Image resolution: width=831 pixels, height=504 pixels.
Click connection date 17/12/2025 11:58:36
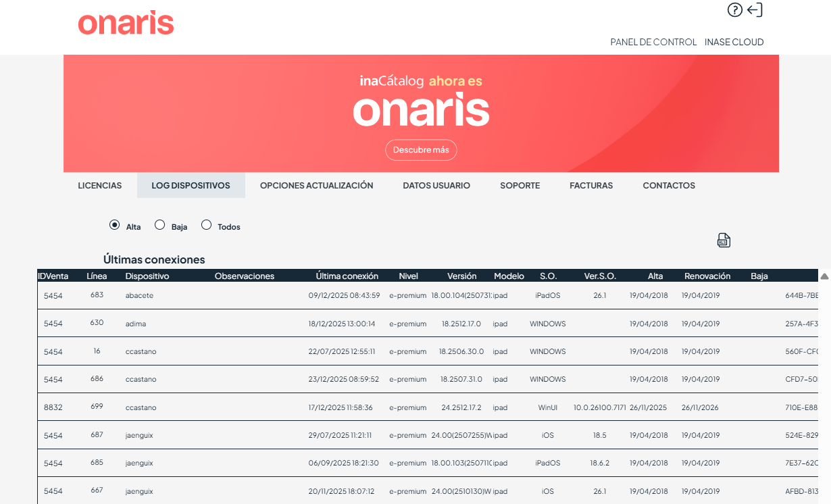tap(341, 407)
